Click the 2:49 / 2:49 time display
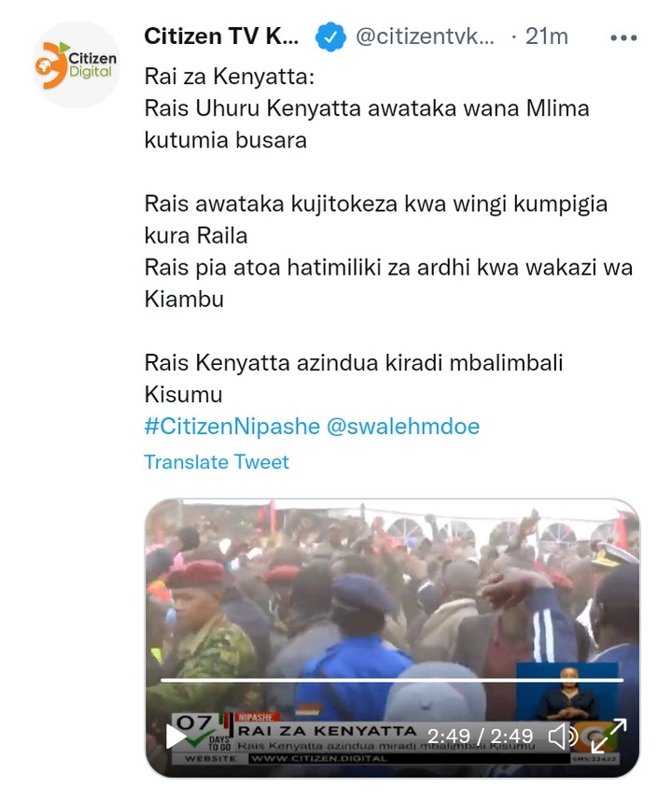Screen dimensions: 672x801 pyautogui.click(x=480, y=737)
